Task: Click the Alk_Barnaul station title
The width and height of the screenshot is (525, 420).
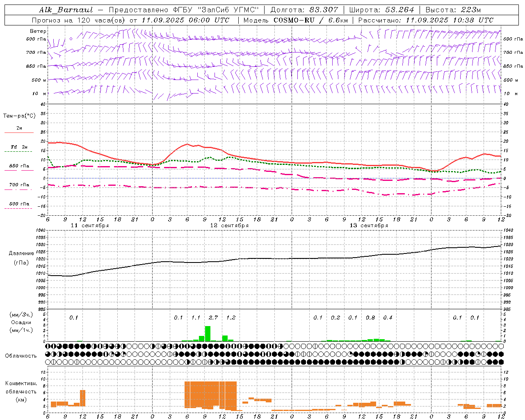Action: coord(66,10)
